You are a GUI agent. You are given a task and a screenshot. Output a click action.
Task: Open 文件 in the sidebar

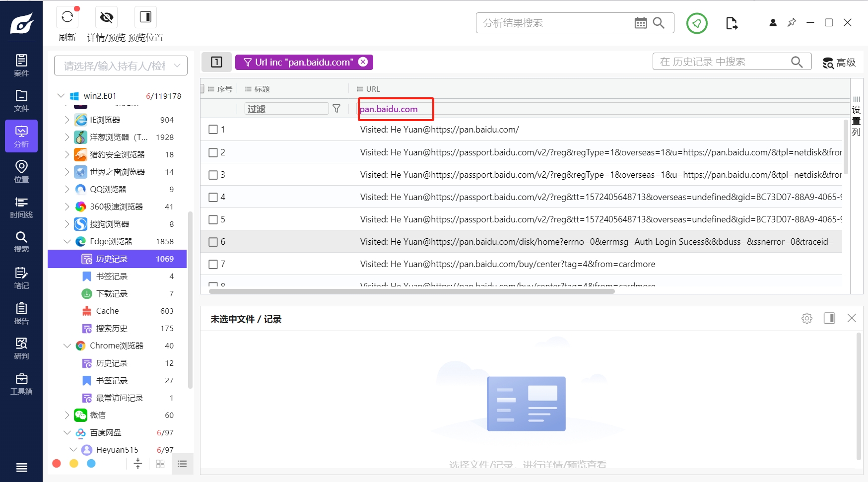[x=21, y=101]
